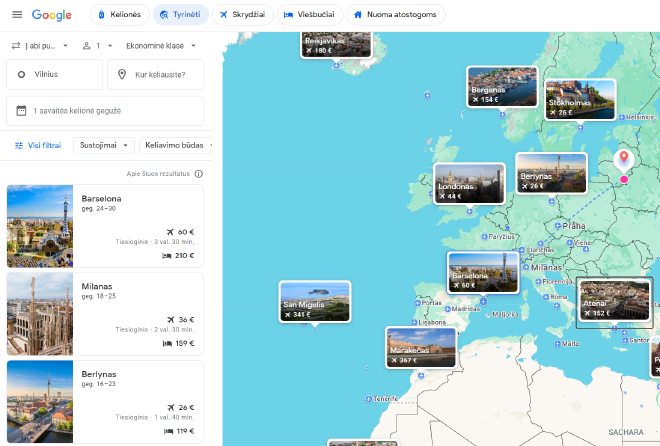Viewport: 660px width, 446px height.
Task: Select Stokholmas map card
Action: pos(580,100)
